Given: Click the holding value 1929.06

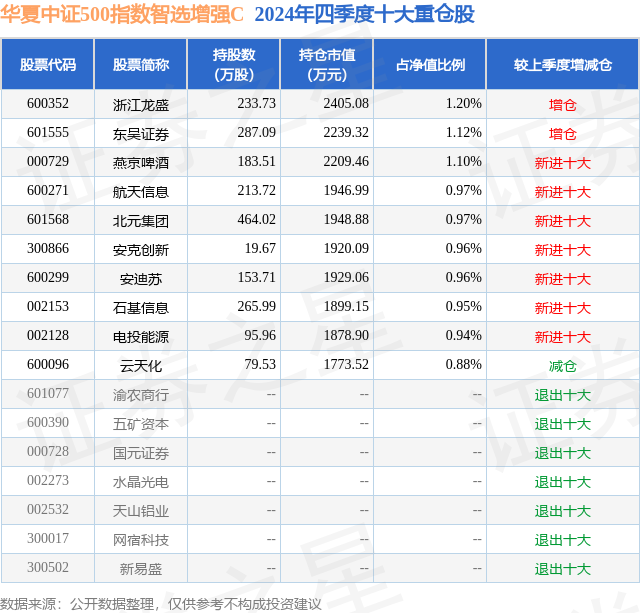Looking at the screenshot, I should [346, 278].
